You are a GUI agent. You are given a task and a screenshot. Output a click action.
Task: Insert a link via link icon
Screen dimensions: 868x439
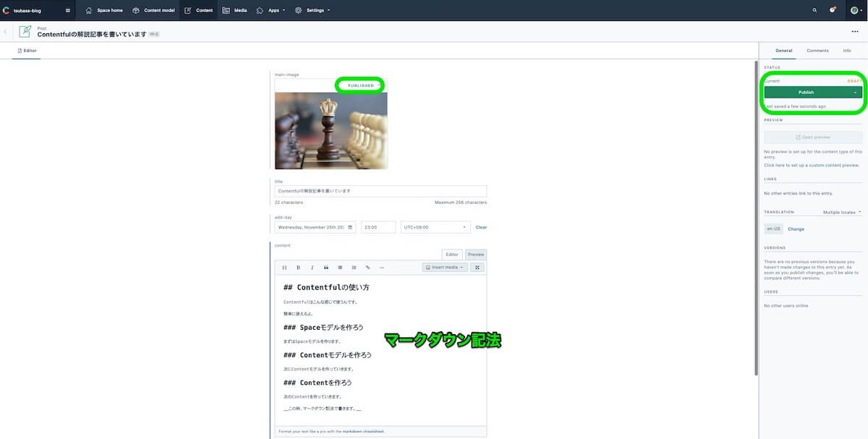(367, 268)
